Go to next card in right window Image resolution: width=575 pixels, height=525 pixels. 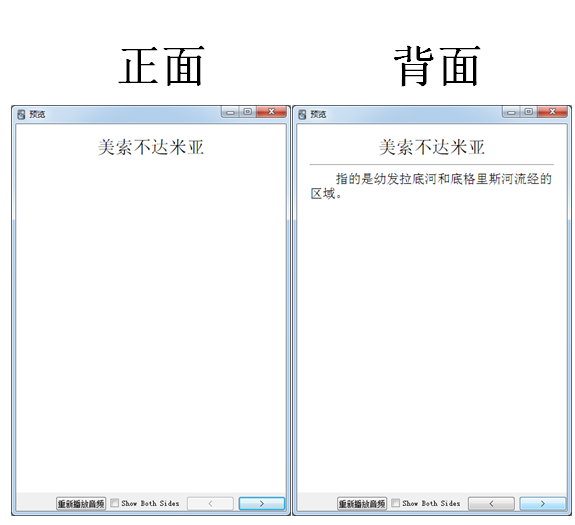pyautogui.click(x=542, y=503)
